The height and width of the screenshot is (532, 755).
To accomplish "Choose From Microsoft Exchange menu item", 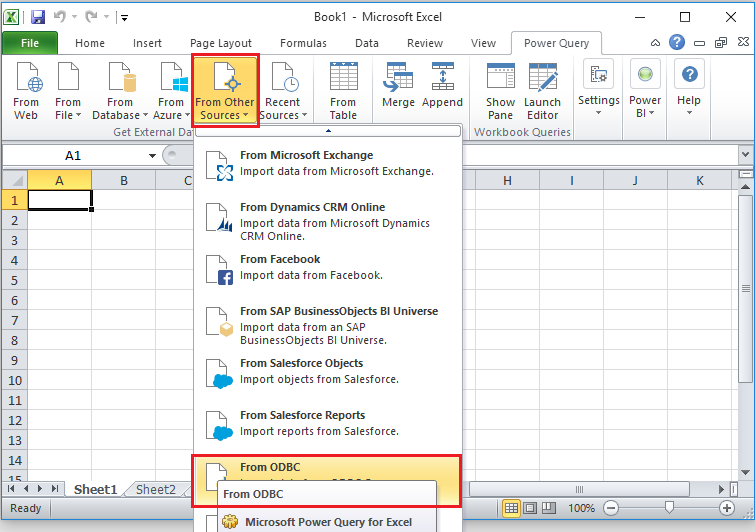I will click(328, 164).
